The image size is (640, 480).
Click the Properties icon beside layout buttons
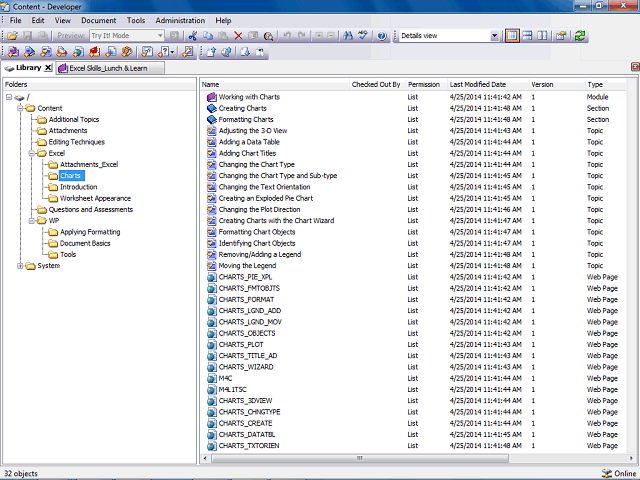[x=561, y=36]
